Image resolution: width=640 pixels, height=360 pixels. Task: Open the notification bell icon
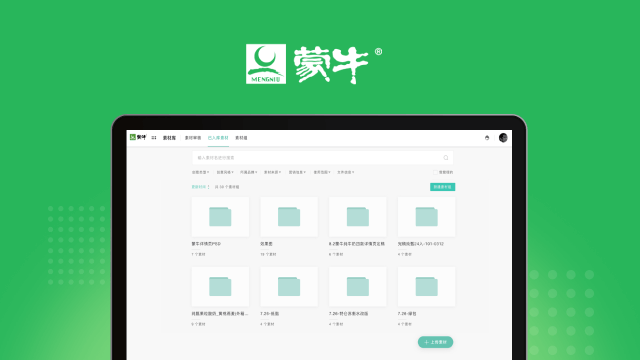[x=487, y=138]
